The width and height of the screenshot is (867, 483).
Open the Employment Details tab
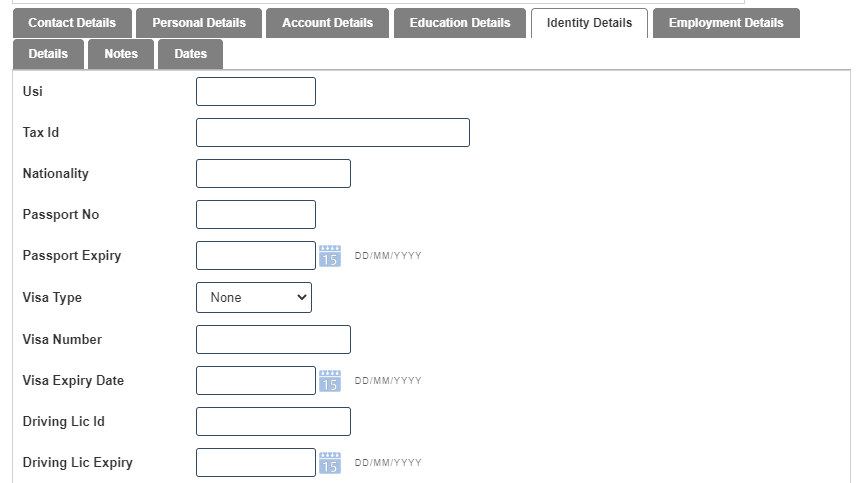726,23
